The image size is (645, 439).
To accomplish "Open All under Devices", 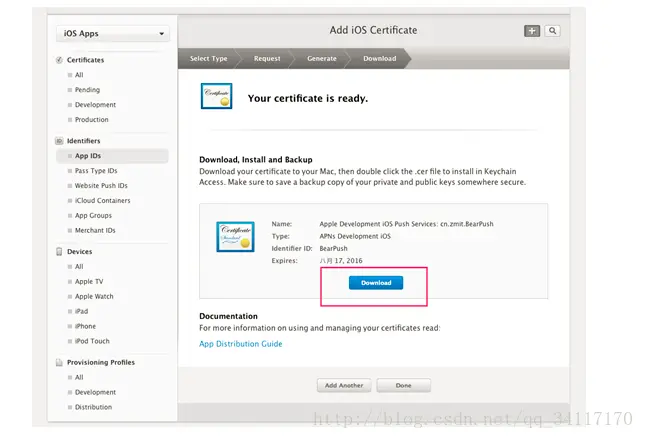I will click(79, 267).
